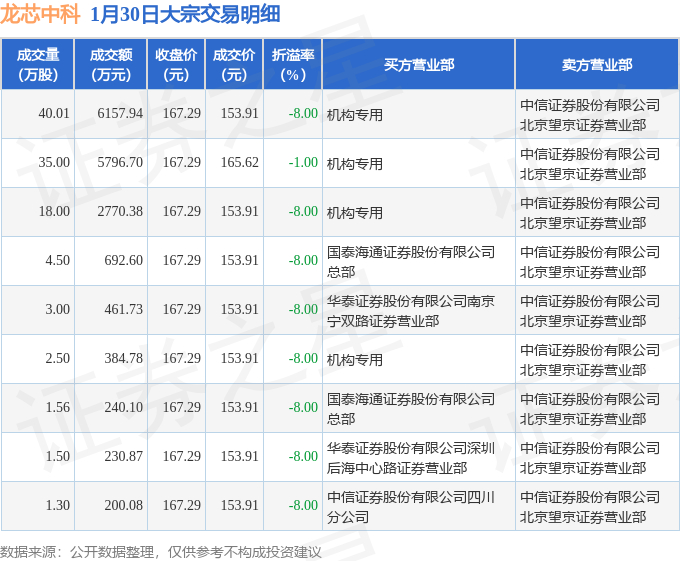
Task: Select the 成交额(万元) column header
Action: 111,65
